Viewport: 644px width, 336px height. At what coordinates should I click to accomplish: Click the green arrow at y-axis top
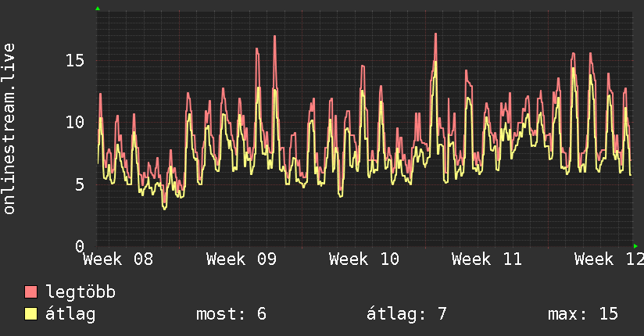98,9
